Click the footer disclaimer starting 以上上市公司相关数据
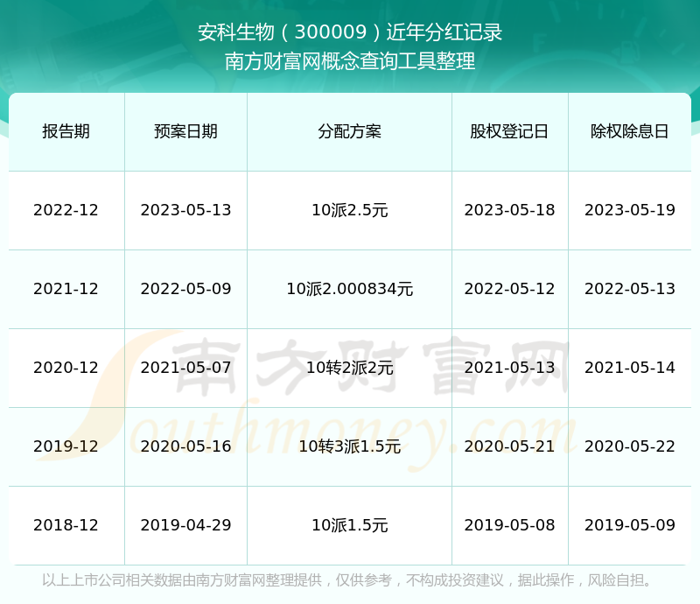Image resolution: width=700 pixels, height=604 pixels. point(346,580)
